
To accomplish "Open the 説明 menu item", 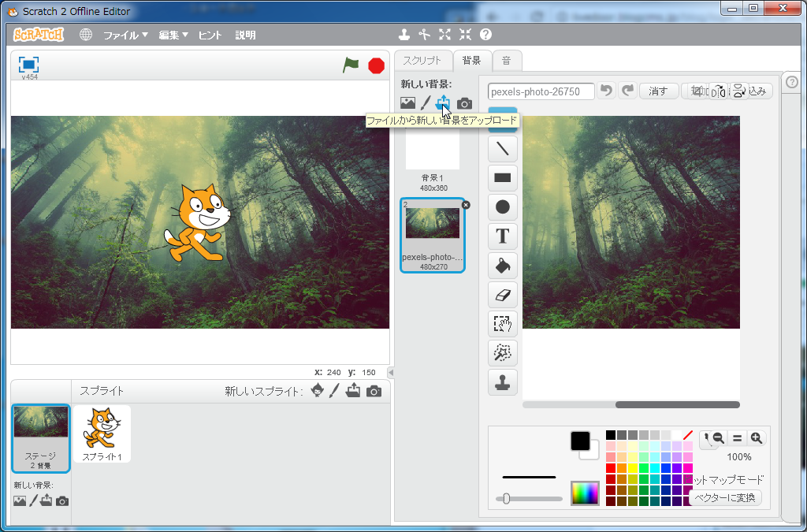I will pyautogui.click(x=245, y=35).
